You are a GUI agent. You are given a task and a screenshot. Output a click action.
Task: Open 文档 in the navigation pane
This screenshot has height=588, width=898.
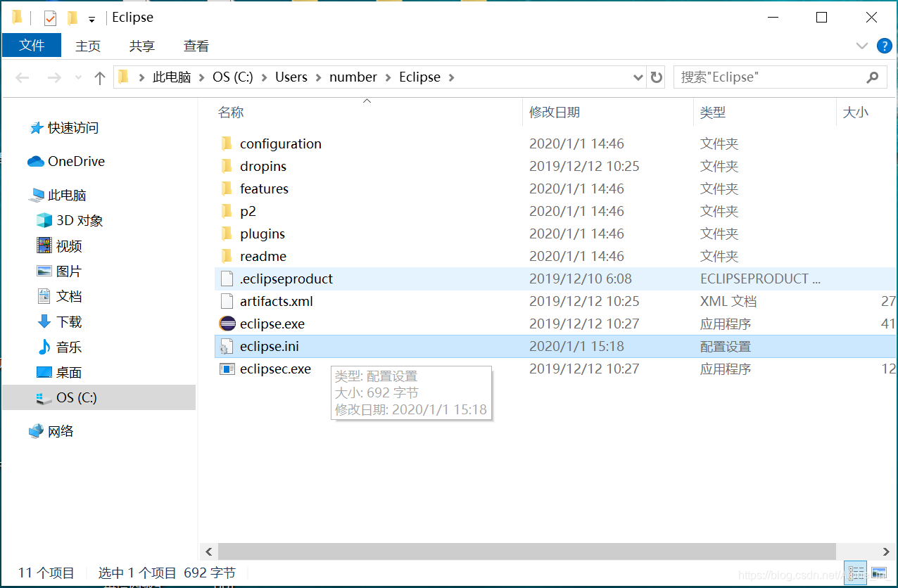pos(69,297)
